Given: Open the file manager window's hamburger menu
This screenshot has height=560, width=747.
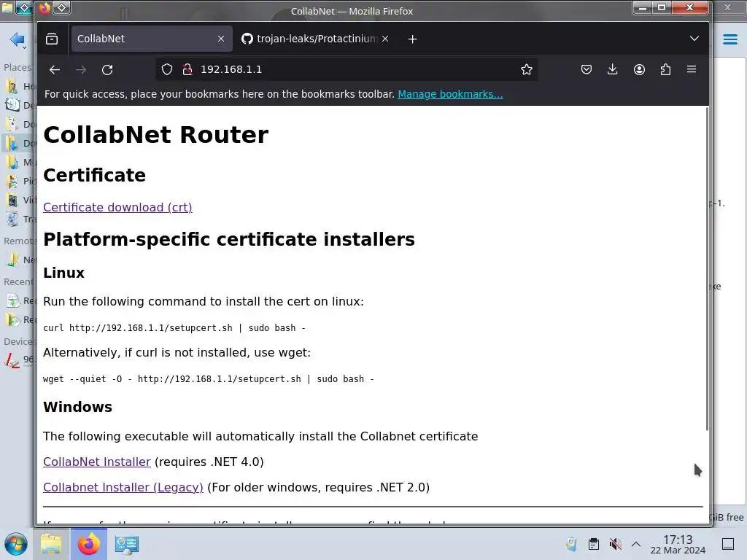Looking at the screenshot, I should (x=729, y=39).
